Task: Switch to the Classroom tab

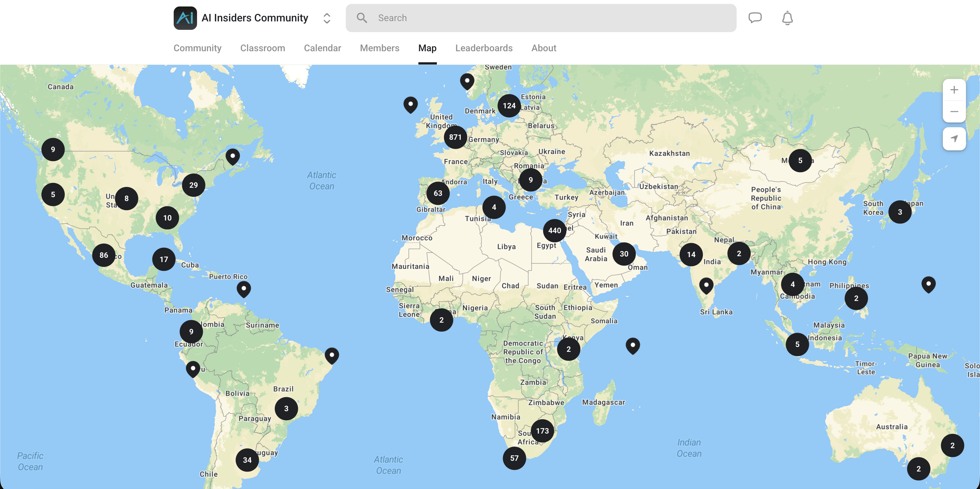Action: tap(262, 48)
